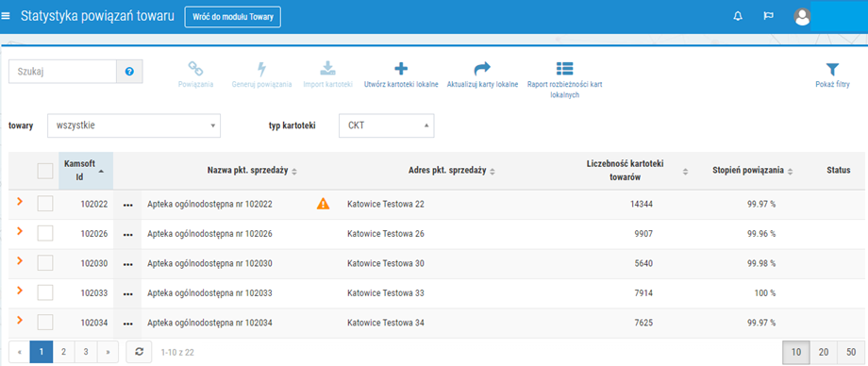Create local files with plus icon
Screen dimensions: 868x366
[x=401, y=69]
